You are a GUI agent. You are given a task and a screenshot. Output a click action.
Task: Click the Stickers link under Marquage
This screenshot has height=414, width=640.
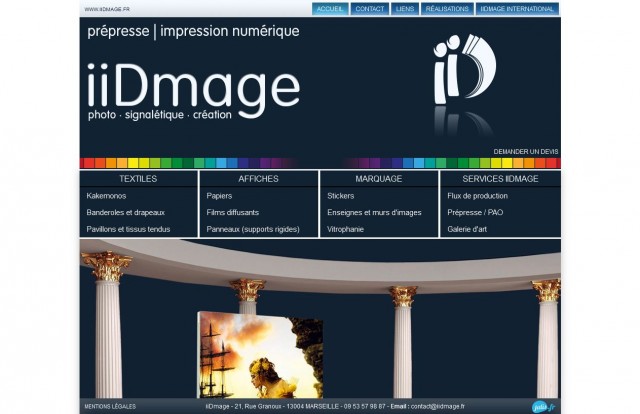(340, 196)
